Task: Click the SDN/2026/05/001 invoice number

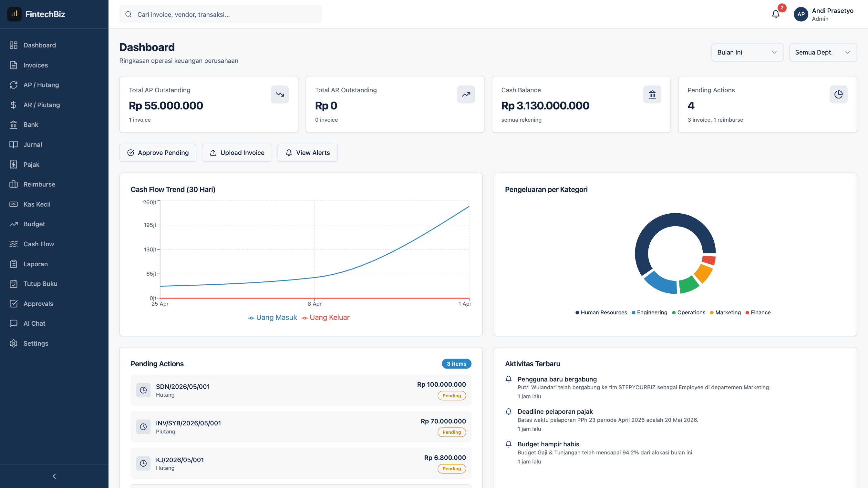Action: click(183, 387)
